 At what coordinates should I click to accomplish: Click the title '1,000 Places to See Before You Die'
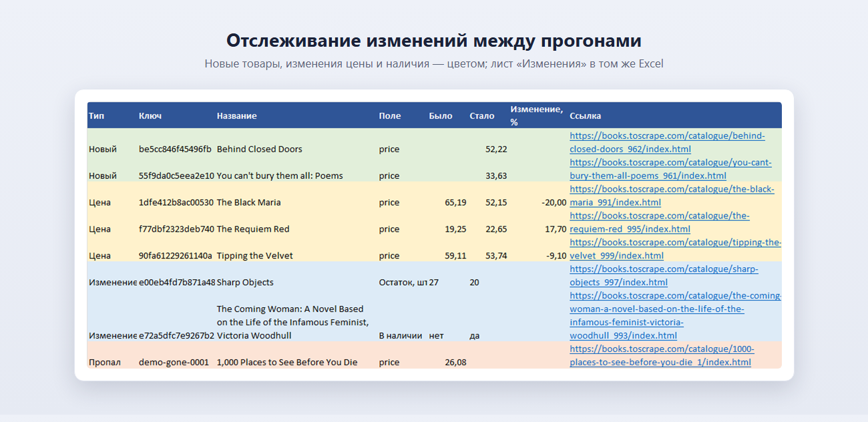pos(287,363)
